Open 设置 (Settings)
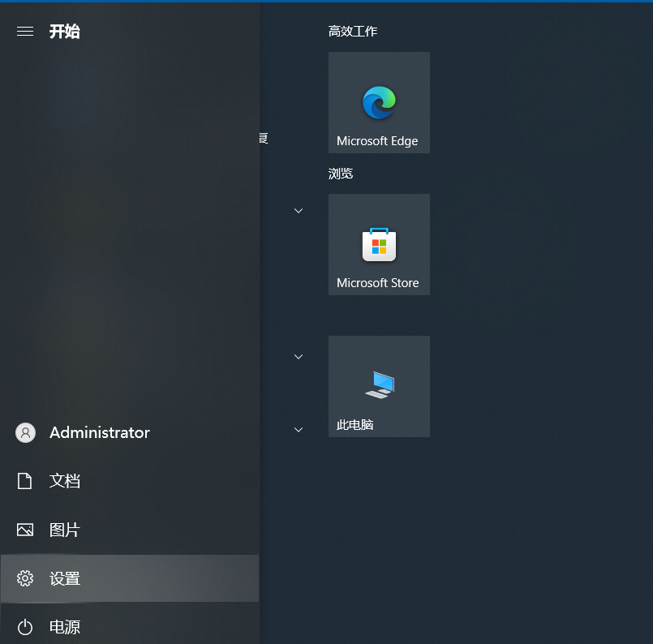 (130, 578)
